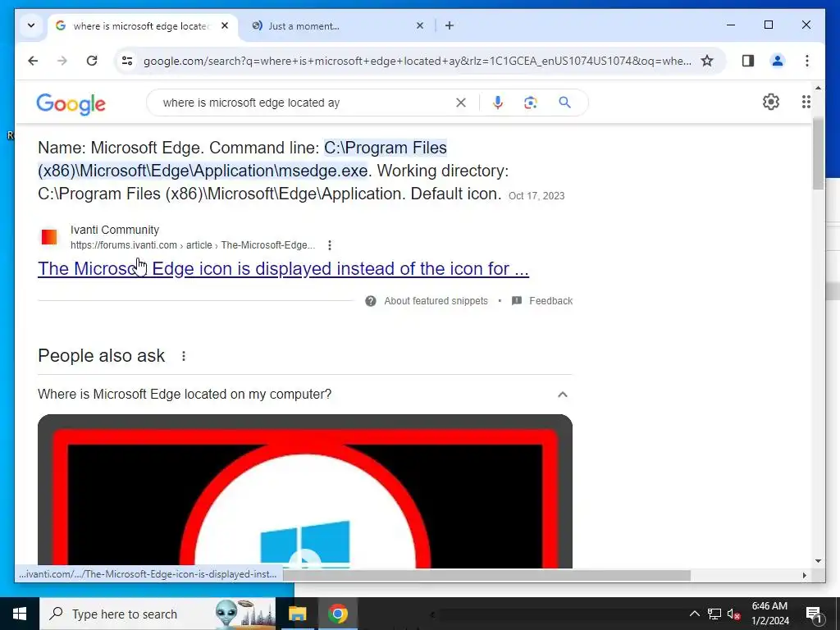The height and width of the screenshot is (630, 840).
Task: Click Chrome icon in the taskbar
Action: pyautogui.click(x=338, y=614)
